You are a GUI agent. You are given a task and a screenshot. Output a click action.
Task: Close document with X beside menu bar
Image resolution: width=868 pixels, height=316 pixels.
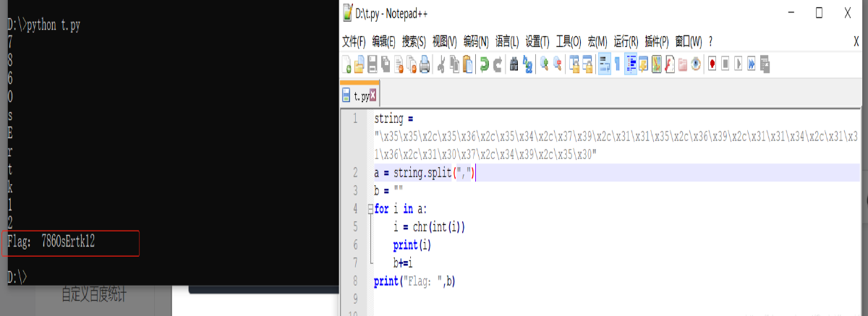[x=856, y=42]
